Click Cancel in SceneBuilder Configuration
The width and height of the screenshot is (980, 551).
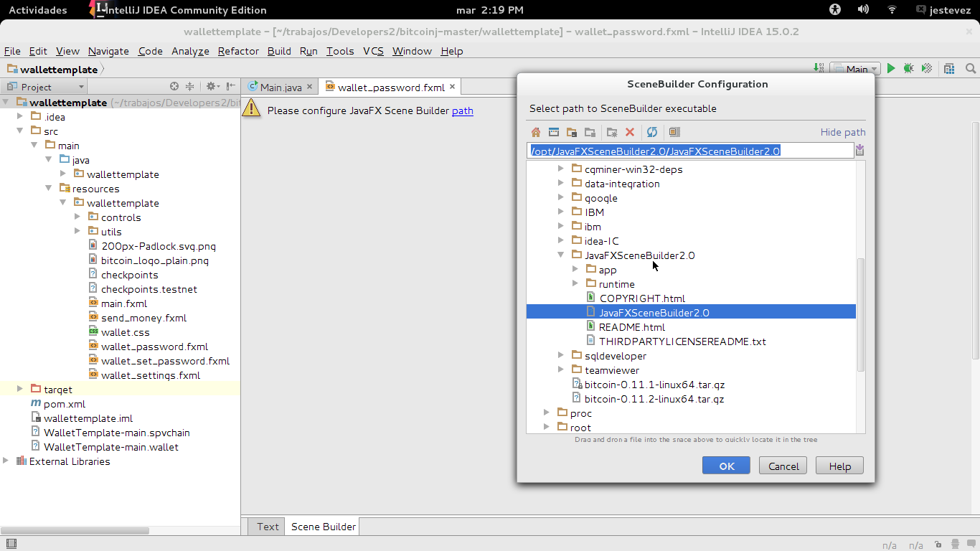click(783, 466)
